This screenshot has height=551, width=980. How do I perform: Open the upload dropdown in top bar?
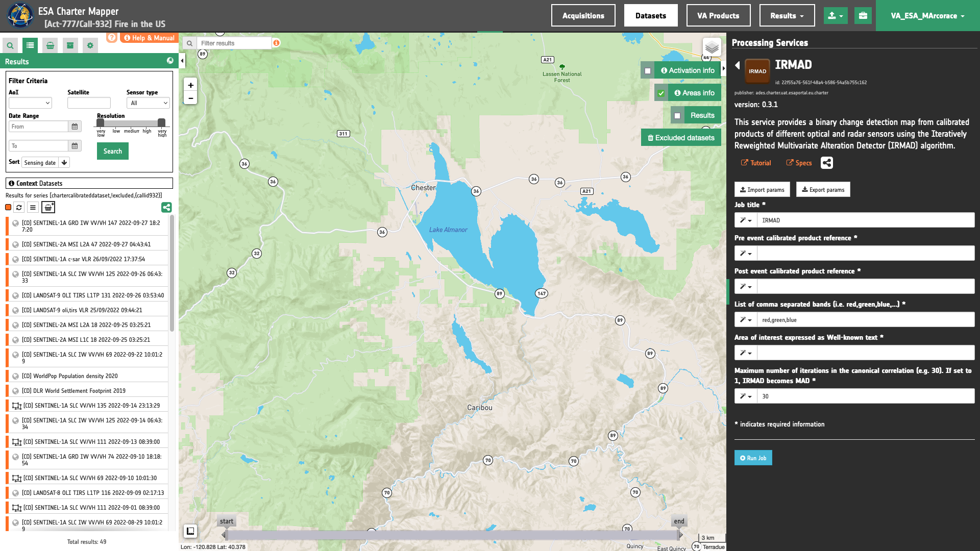click(836, 16)
